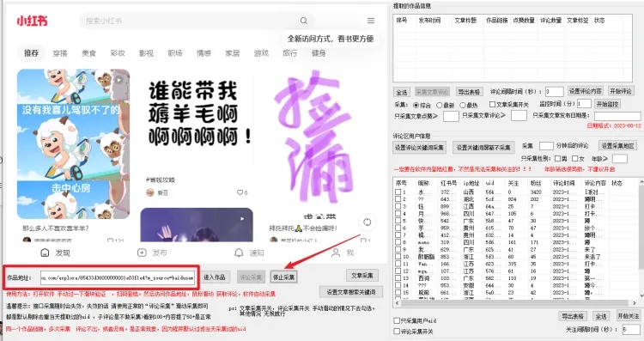Click the 开始监控 button

point(607,104)
